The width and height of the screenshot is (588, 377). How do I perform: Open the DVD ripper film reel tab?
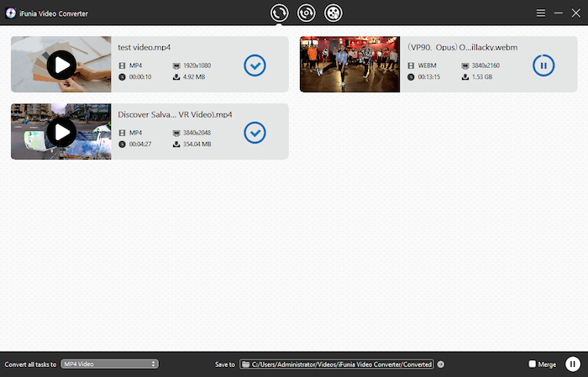click(333, 13)
